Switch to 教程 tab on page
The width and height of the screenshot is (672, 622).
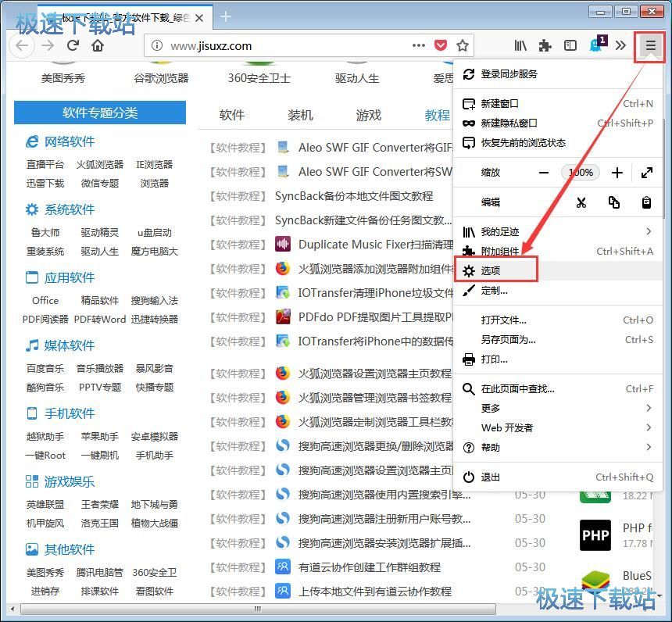[x=437, y=115]
